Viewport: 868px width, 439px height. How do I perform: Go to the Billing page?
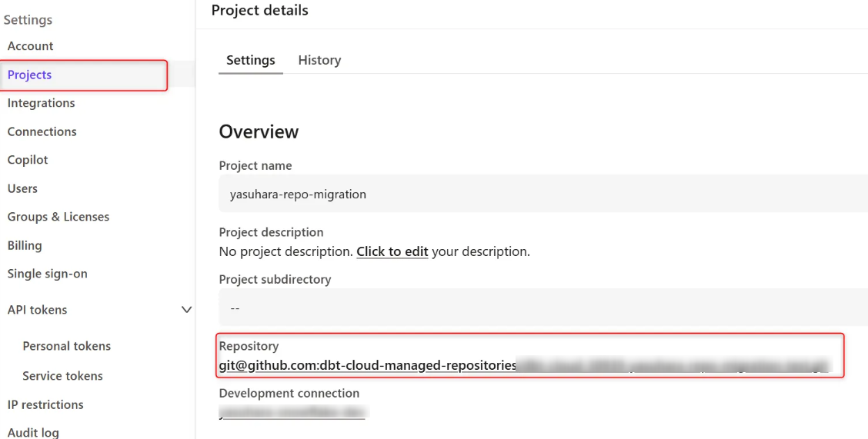click(25, 245)
